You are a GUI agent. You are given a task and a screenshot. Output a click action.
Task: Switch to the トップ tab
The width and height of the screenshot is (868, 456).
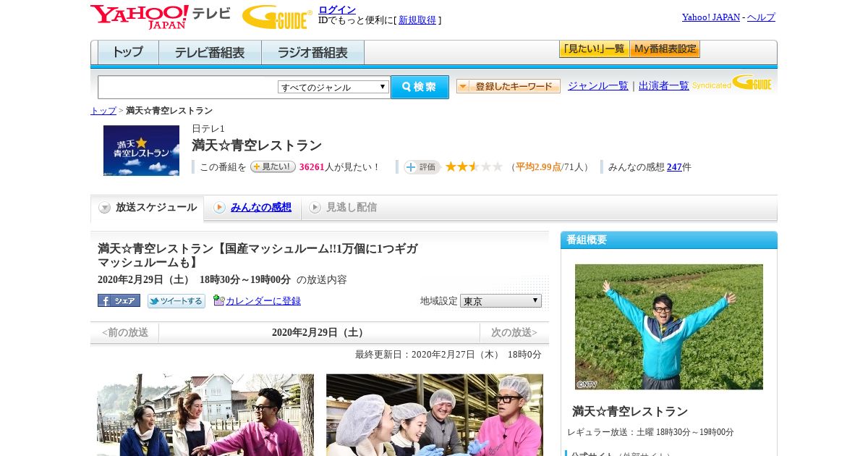click(x=128, y=53)
